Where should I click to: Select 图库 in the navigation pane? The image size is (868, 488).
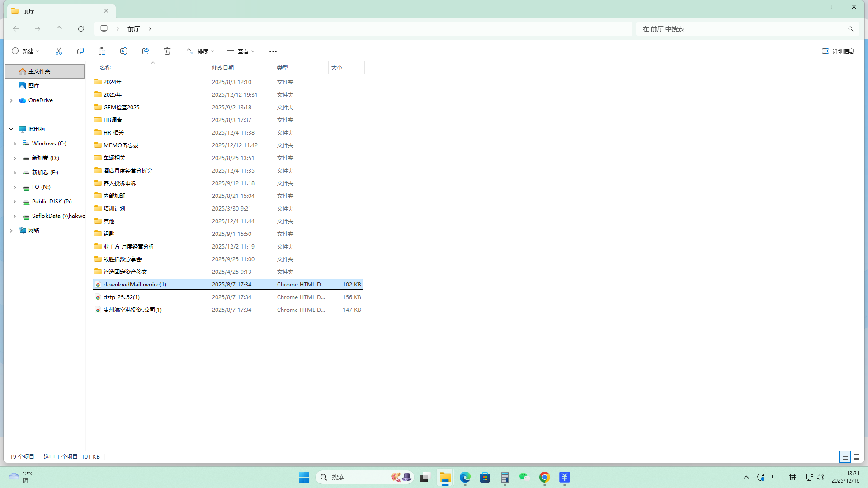[x=33, y=85]
